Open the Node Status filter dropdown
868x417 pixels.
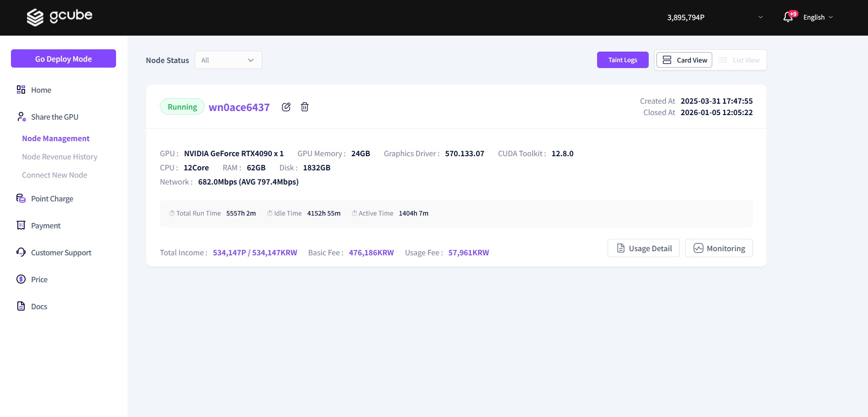[228, 60]
